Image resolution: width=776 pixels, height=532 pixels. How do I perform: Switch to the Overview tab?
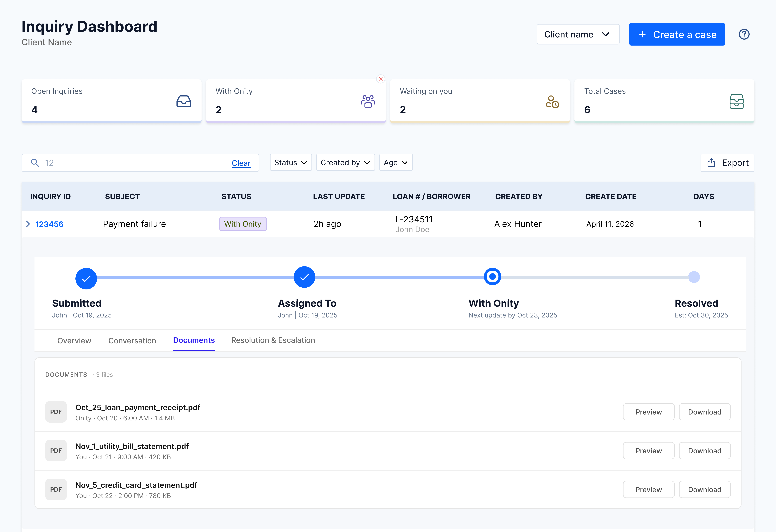point(74,341)
